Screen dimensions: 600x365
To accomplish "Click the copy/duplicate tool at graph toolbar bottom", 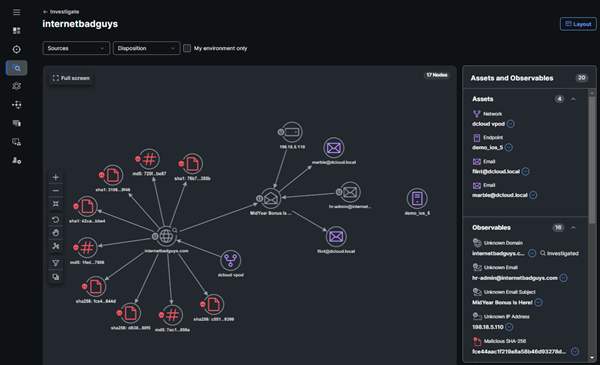I will point(55,277).
